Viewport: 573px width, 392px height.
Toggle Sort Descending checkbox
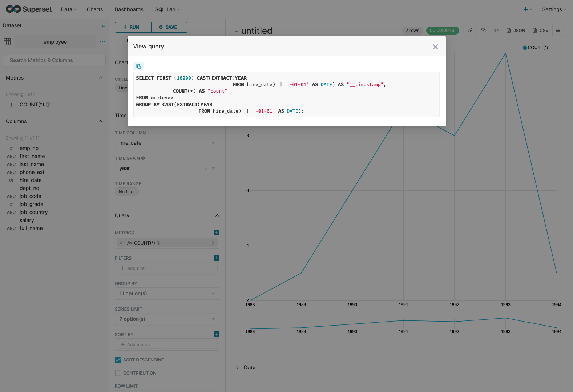118,360
